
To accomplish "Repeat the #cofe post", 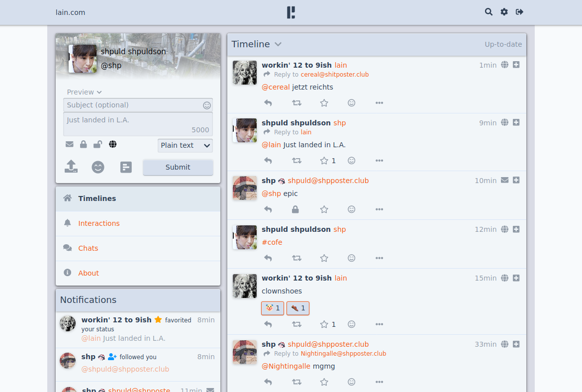I will 296,258.
